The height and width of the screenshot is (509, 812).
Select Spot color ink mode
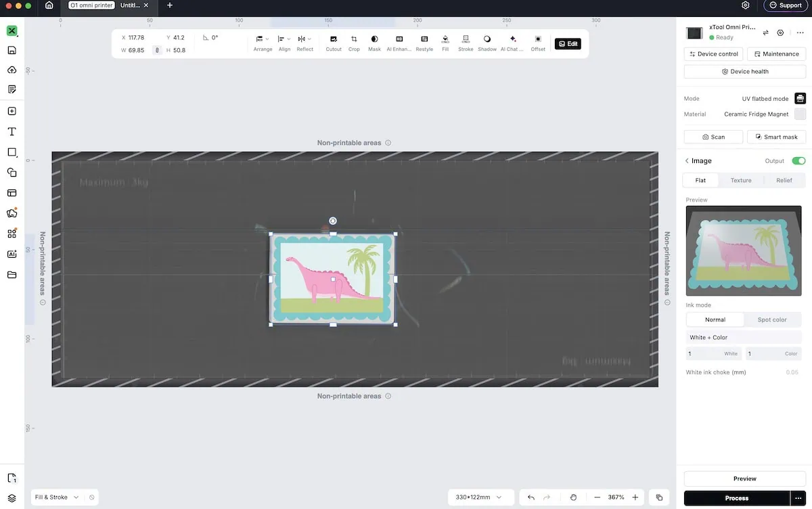pos(772,319)
